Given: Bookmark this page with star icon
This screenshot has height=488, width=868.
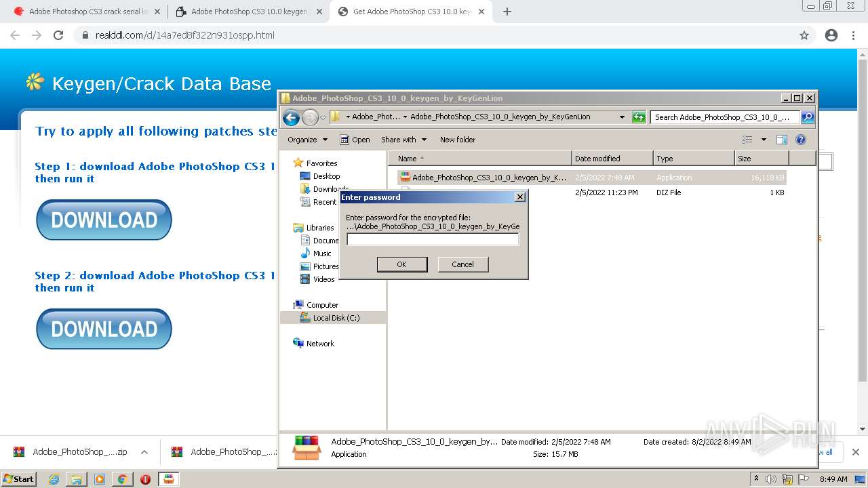Looking at the screenshot, I should point(804,35).
